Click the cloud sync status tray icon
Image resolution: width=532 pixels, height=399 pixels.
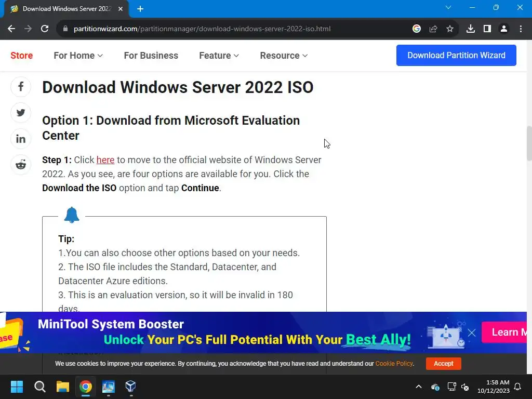pyautogui.click(x=435, y=387)
